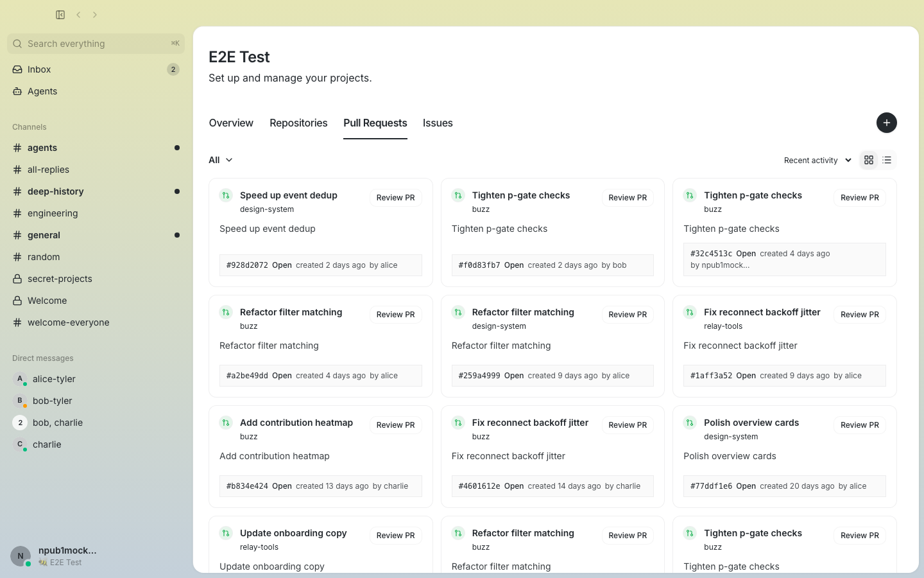Review PR #32c4513c Tighten p-gate checks
This screenshot has height=578, width=924.
pos(860,198)
